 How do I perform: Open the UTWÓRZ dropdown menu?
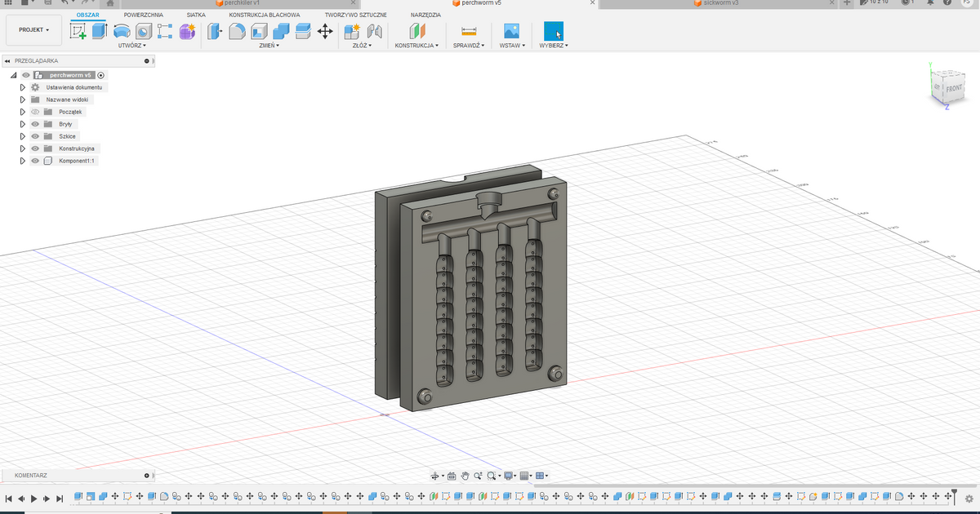click(x=132, y=46)
